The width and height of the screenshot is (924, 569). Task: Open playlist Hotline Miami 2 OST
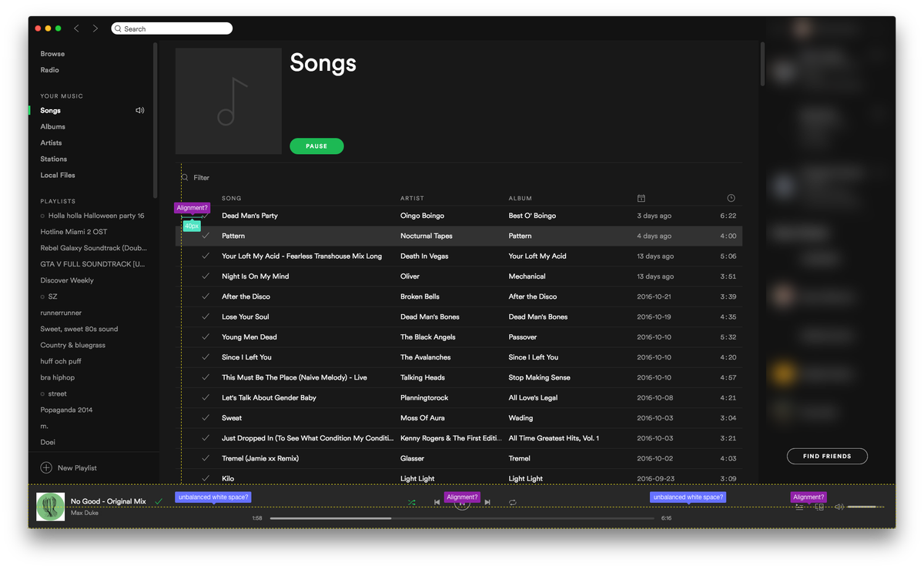tap(74, 232)
